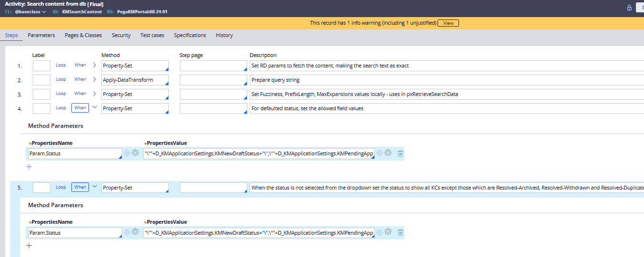644x257 pixels.
Task: Click target icon next to step 4 PropertiesName
Action: 127,153
